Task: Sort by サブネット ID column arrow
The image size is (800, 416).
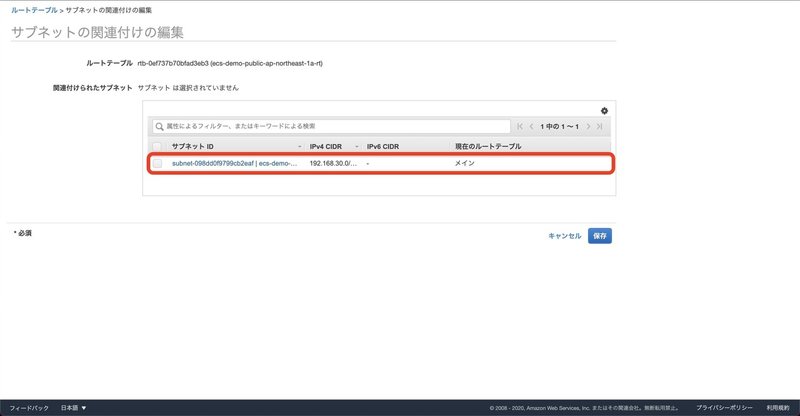Action: pos(299,146)
